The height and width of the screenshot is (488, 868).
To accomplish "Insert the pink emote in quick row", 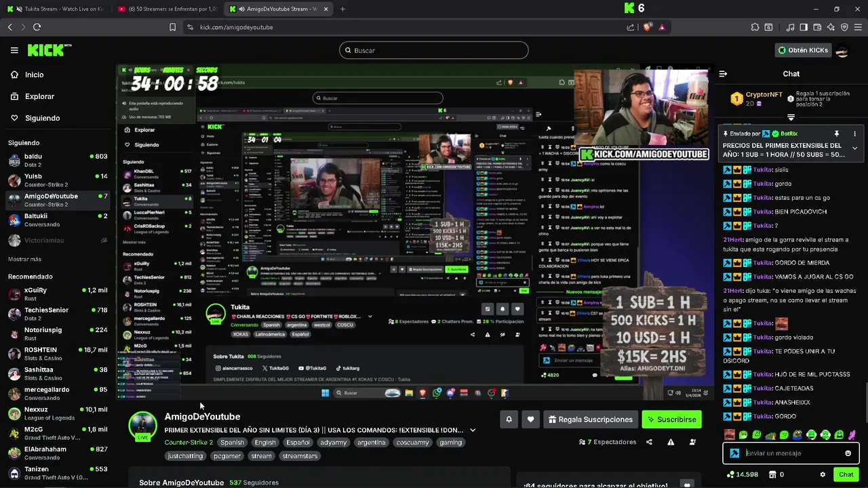I will (x=852, y=435).
